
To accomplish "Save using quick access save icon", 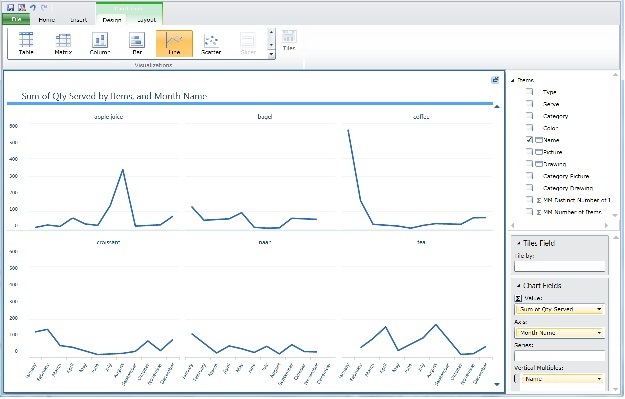I will point(11,8).
